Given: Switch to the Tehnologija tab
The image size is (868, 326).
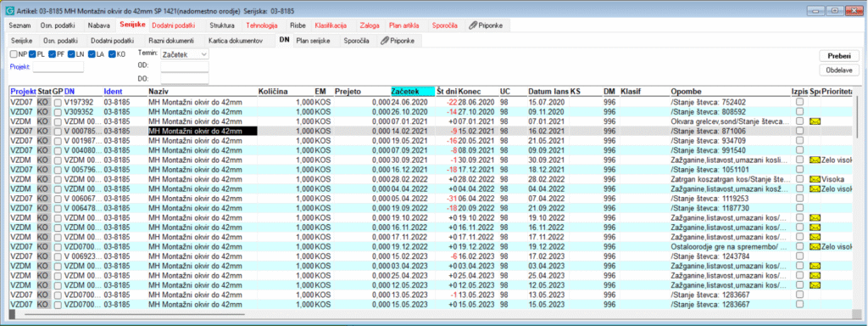Looking at the screenshot, I should click(x=262, y=25).
